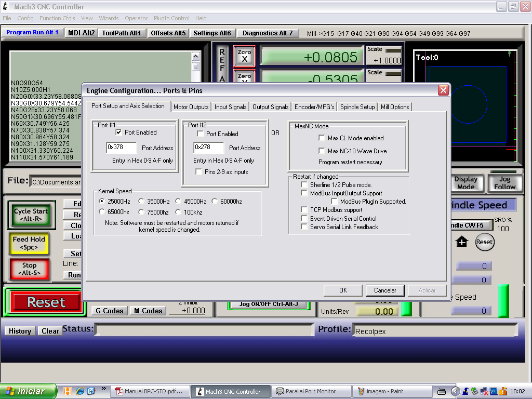Click the Jog Follow button

click(504, 183)
